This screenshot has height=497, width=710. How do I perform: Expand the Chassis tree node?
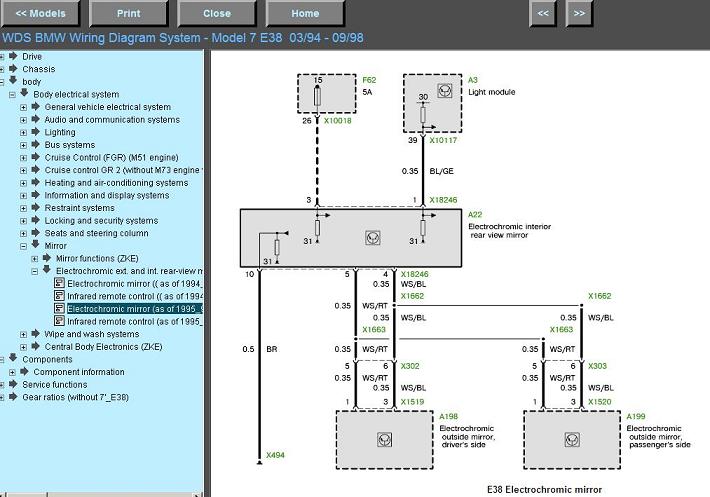click(x=3, y=70)
